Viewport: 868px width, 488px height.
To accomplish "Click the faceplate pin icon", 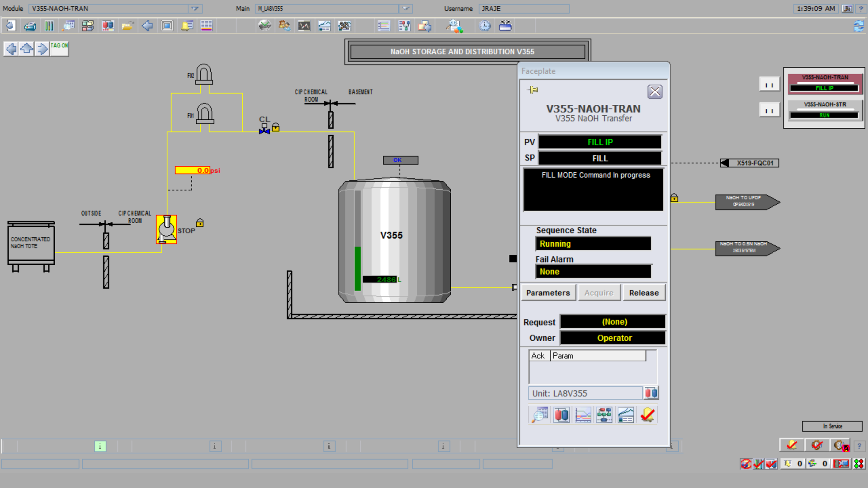I will tap(533, 90).
